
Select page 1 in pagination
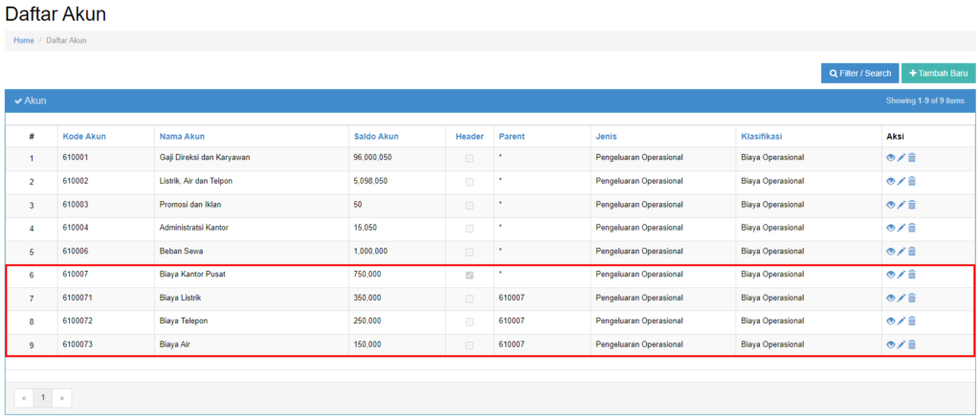(x=43, y=397)
